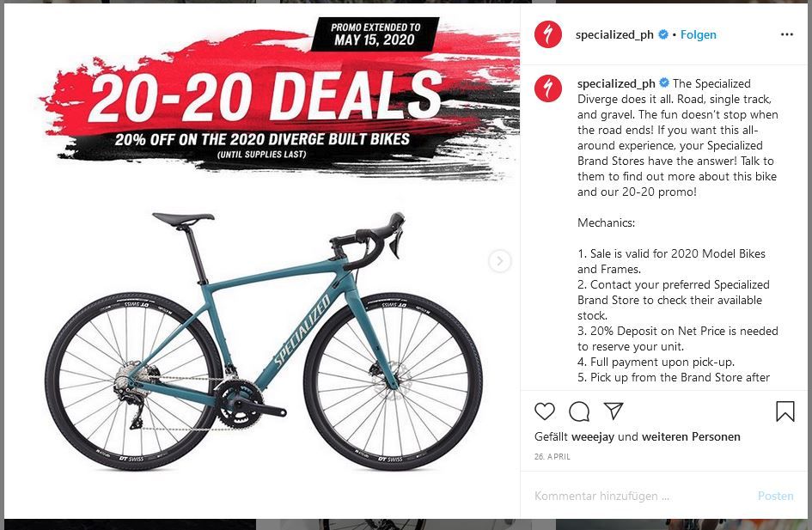Open the post permalink via 26. APRIL
Viewport: 812px width, 530px height.
pos(552,456)
